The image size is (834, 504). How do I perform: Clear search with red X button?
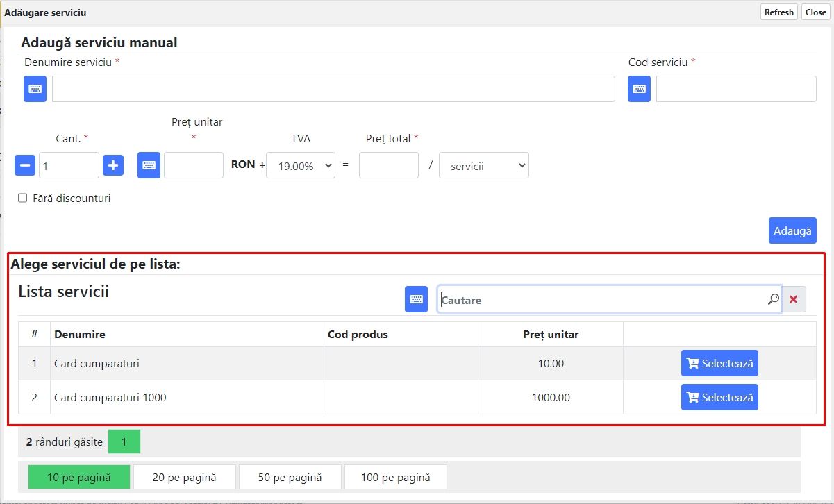pos(793,299)
